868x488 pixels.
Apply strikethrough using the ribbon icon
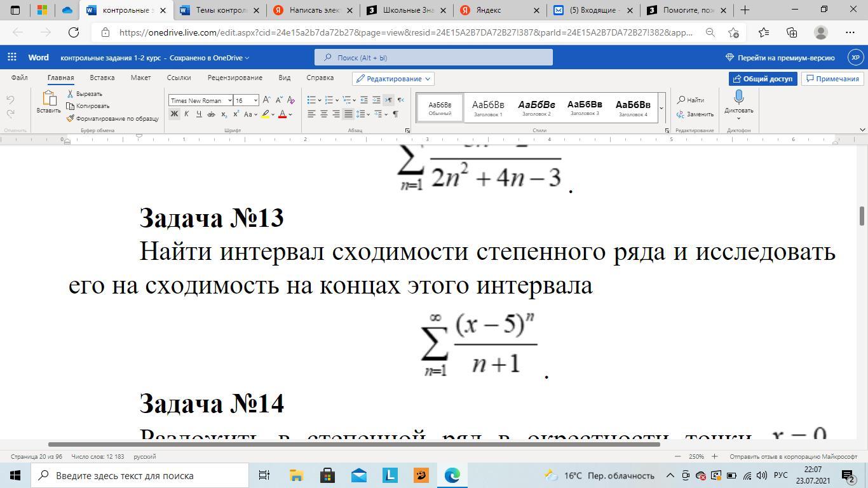pyautogui.click(x=211, y=114)
